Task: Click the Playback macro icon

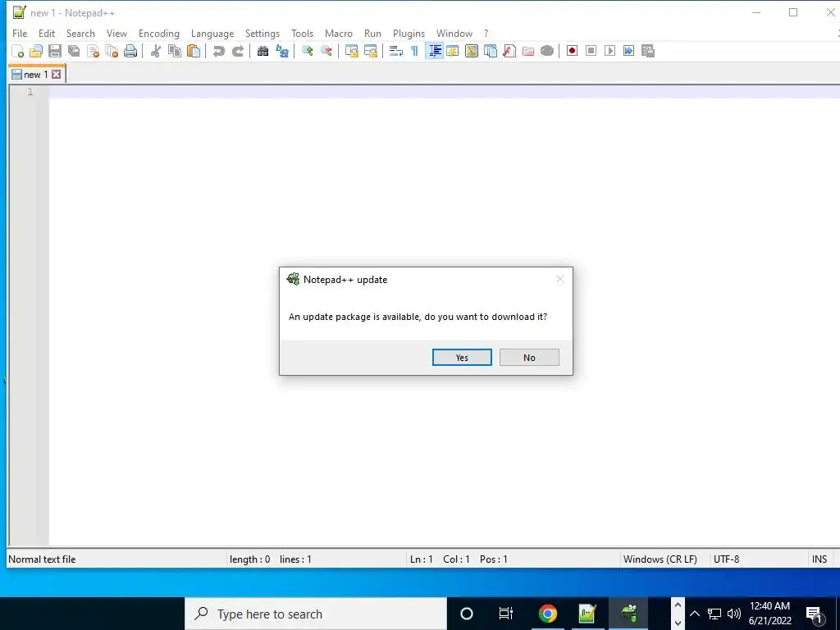Action: pos(609,51)
